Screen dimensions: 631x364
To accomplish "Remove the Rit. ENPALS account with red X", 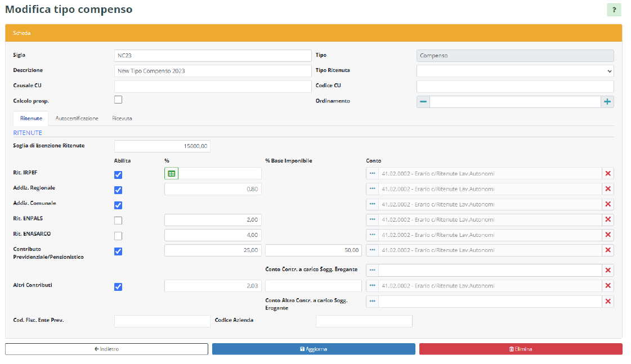I will click(x=607, y=219).
